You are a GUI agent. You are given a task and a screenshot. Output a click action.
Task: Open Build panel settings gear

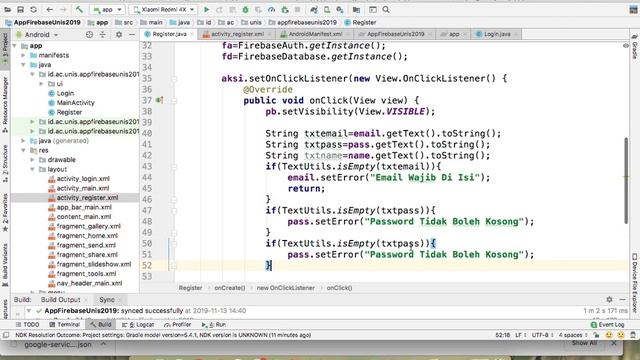click(x=609, y=299)
